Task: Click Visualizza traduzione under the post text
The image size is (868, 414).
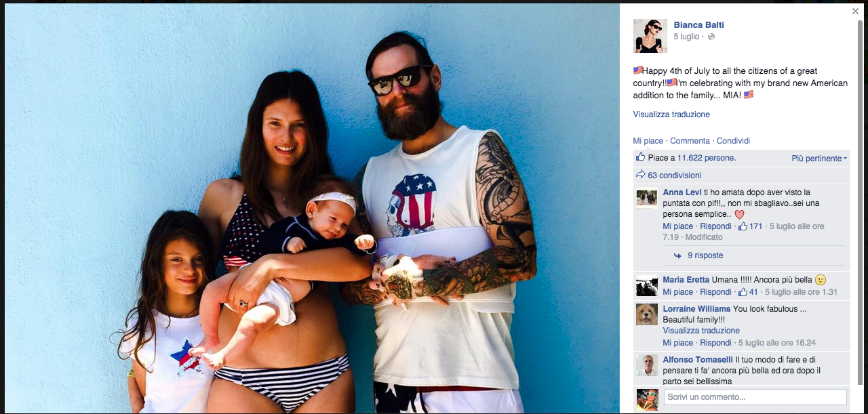Action: point(671,115)
